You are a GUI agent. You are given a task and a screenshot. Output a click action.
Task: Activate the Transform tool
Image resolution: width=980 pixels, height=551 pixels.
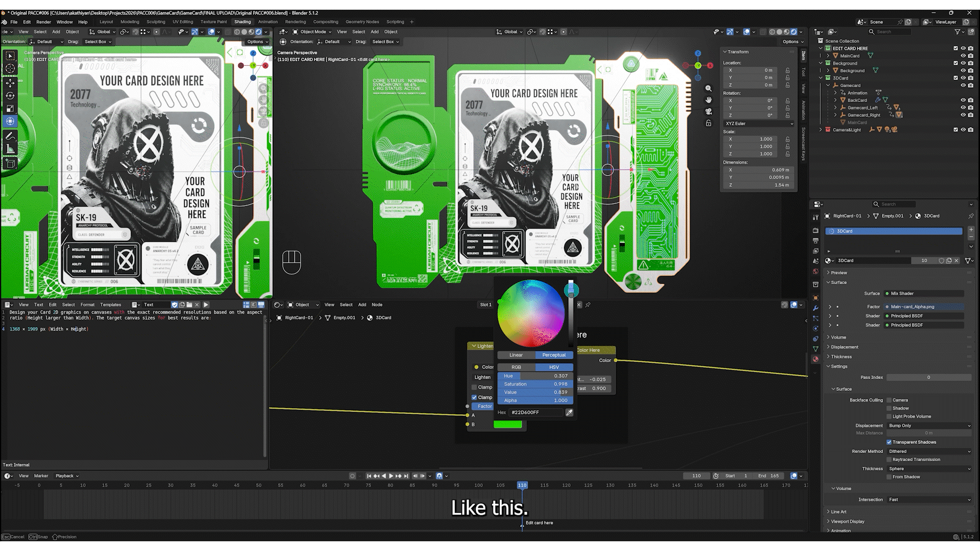coord(10,121)
